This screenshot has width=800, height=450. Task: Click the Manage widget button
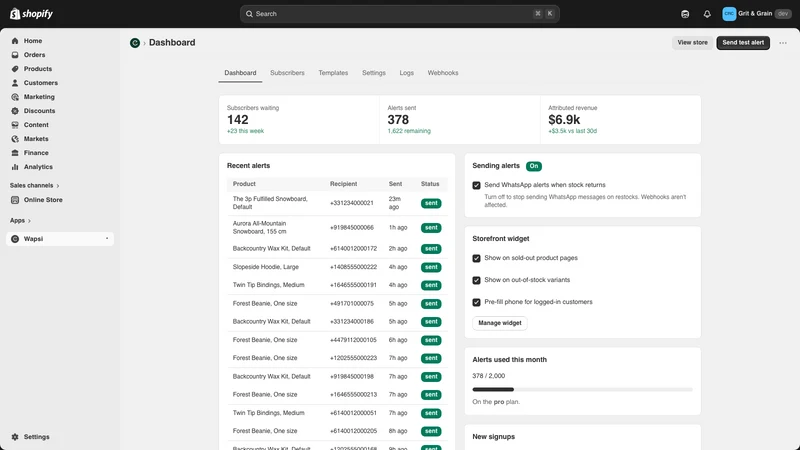click(499, 323)
